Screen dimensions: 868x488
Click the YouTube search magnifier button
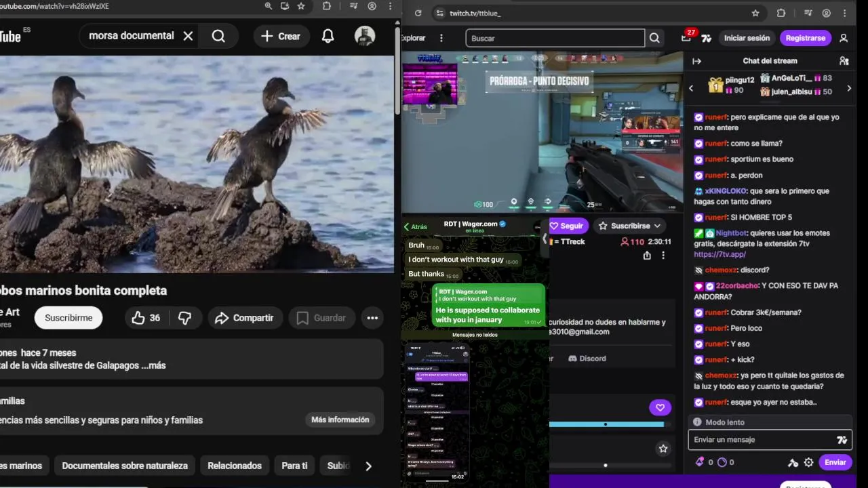[218, 36]
